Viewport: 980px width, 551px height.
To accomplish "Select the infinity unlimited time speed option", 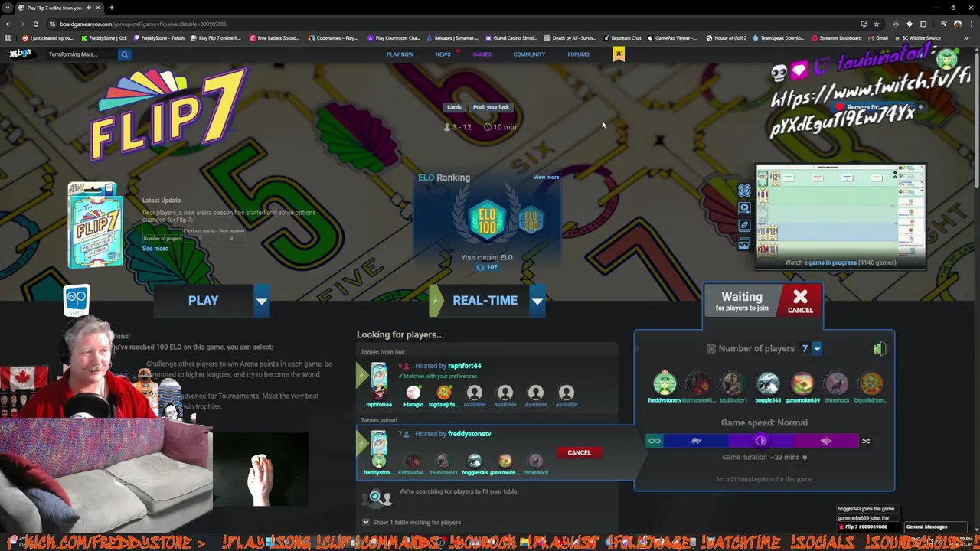I will [x=655, y=441].
